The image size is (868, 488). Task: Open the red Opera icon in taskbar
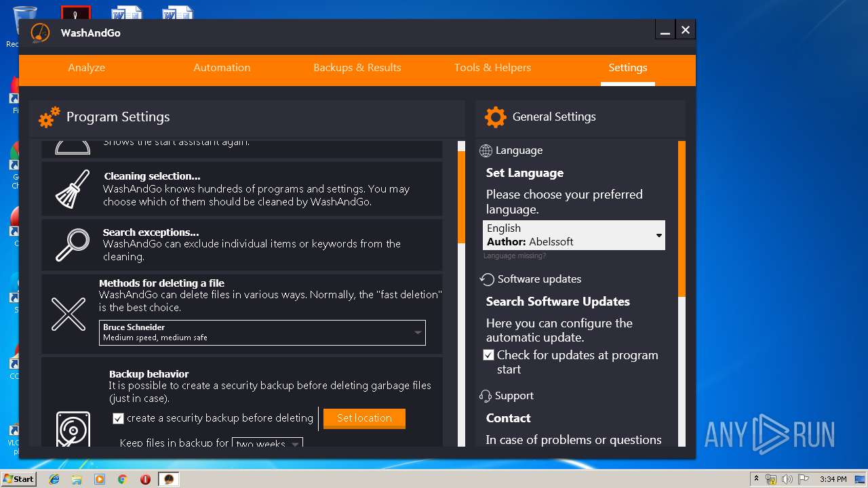pyautogui.click(x=145, y=479)
